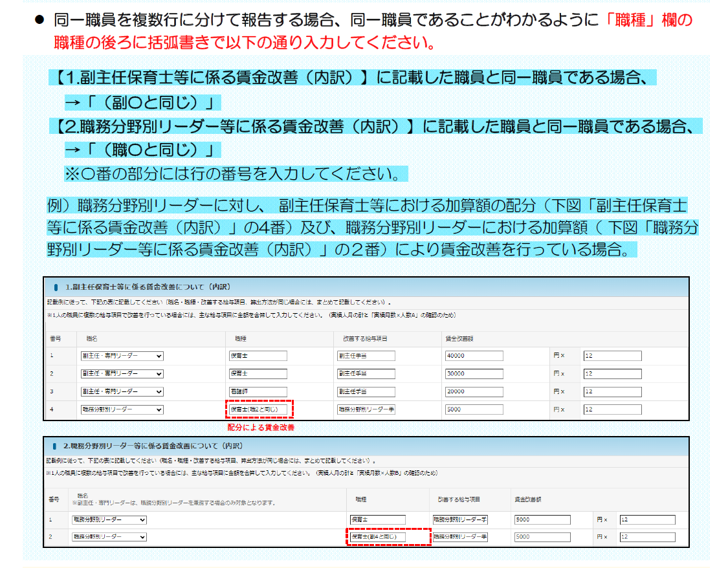Open 職務分野別リーダー dropdown in section 1 row 4

[122, 410]
